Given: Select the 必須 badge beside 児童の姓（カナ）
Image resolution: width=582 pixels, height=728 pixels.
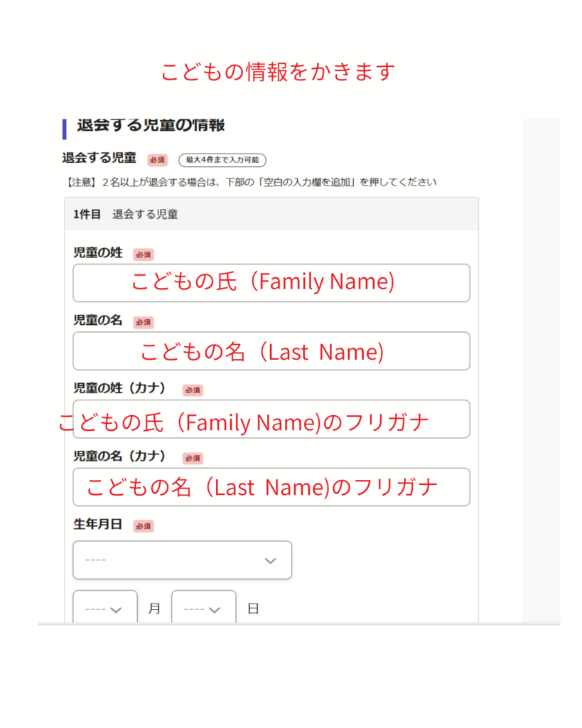Looking at the screenshot, I should coord(193,390).
